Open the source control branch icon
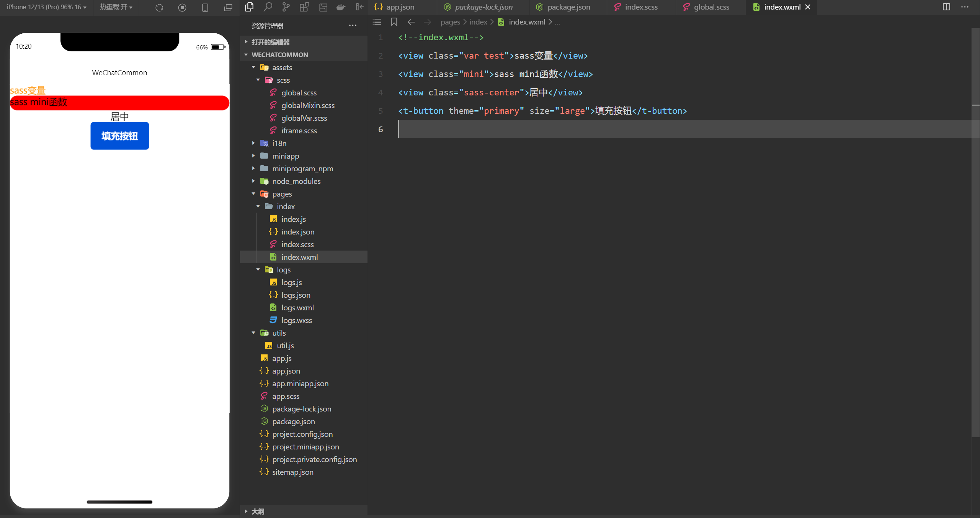This screenshot has height=518, width=980. pos(286,7)
